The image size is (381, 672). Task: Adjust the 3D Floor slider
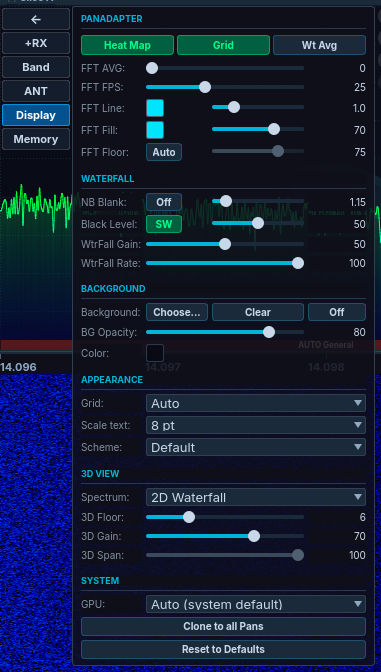[225, 517]
